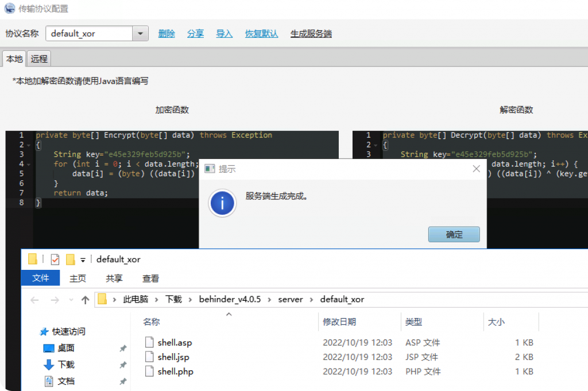
Task: Click the properties checkmark icon in title bar
Action: point(55,260)
